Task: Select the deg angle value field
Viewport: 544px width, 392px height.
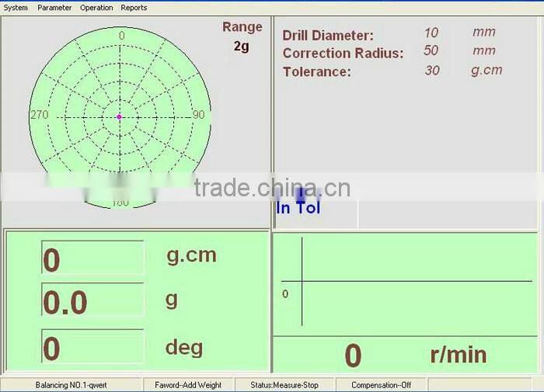Action: click(x=92, y=346)
